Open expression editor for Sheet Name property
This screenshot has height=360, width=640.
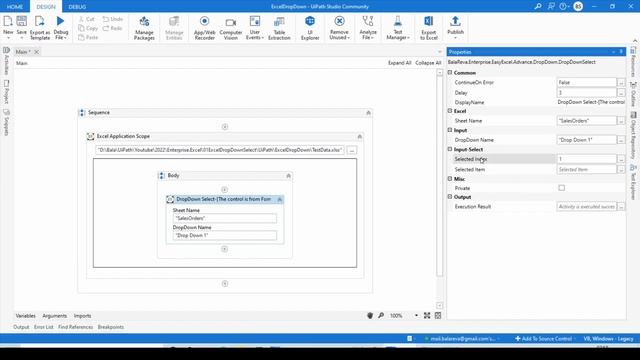[x=621, y=120]
